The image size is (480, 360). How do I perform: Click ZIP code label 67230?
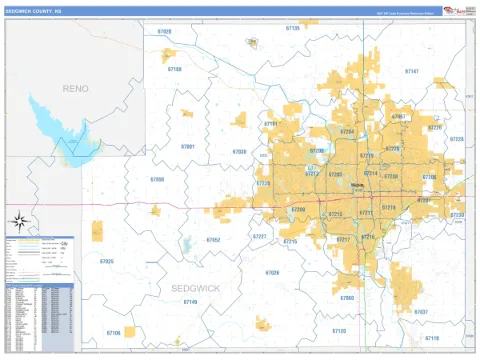pos(457,215)
